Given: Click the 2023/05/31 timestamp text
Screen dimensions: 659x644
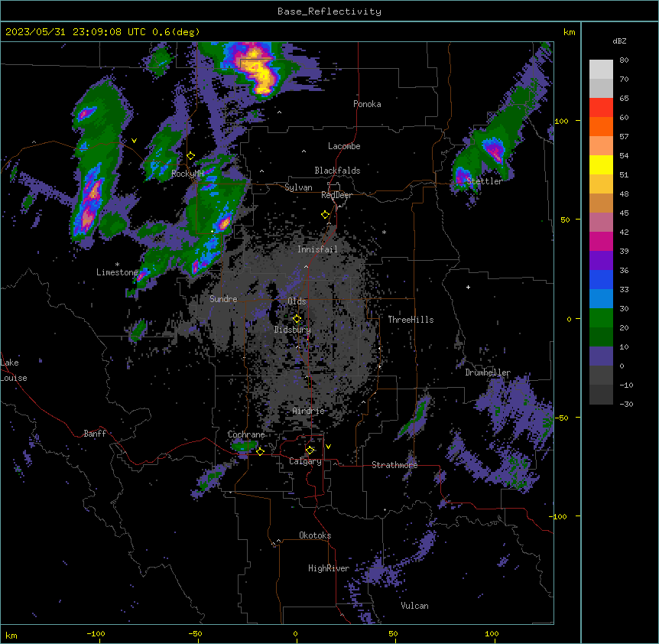Looking at the screenshot, I should pos(102,32).
